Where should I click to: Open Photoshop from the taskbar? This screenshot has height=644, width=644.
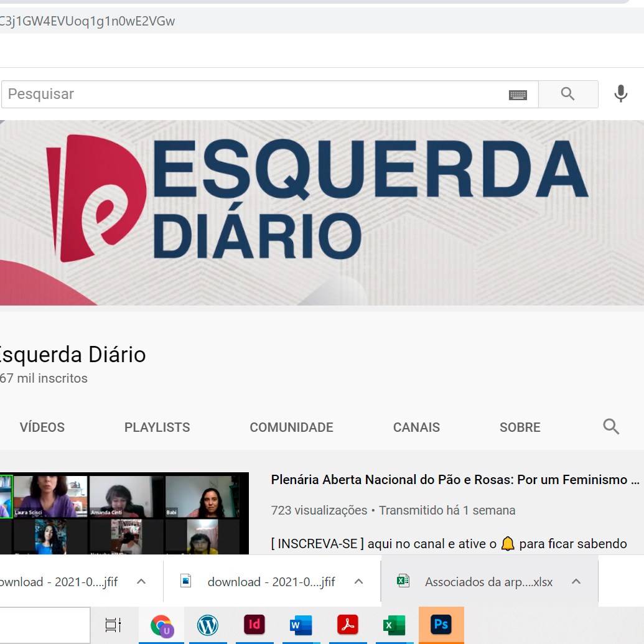coord(441,625)
